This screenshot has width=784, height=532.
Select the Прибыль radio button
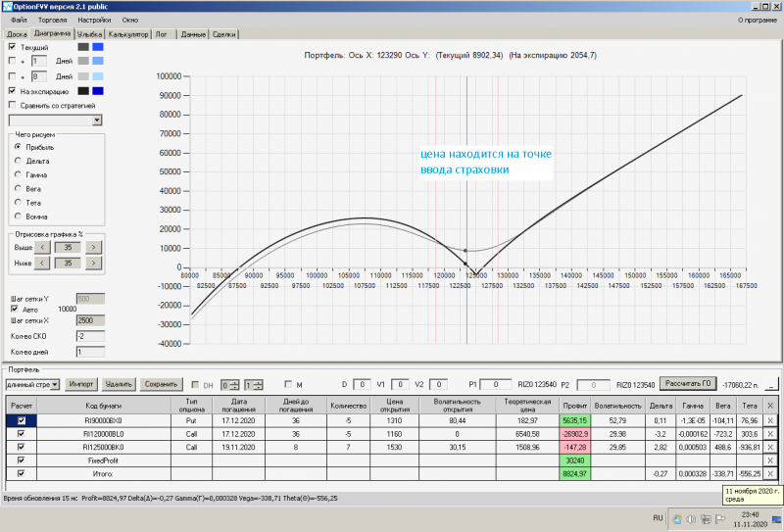pos(18,147)
